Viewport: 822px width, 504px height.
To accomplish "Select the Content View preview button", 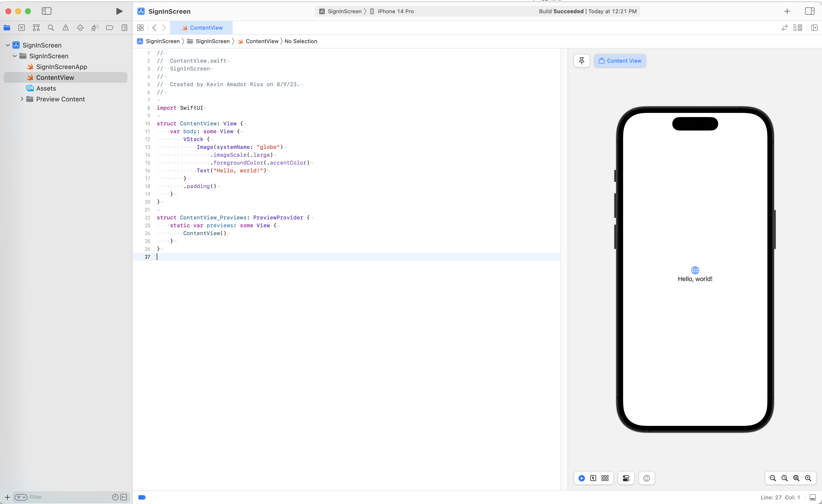I will [620, 61].
